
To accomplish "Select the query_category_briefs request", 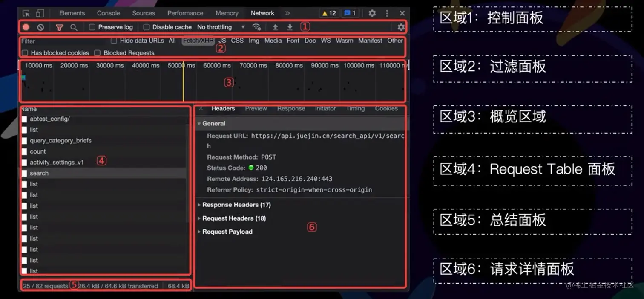I will click(x=103, y=140).
